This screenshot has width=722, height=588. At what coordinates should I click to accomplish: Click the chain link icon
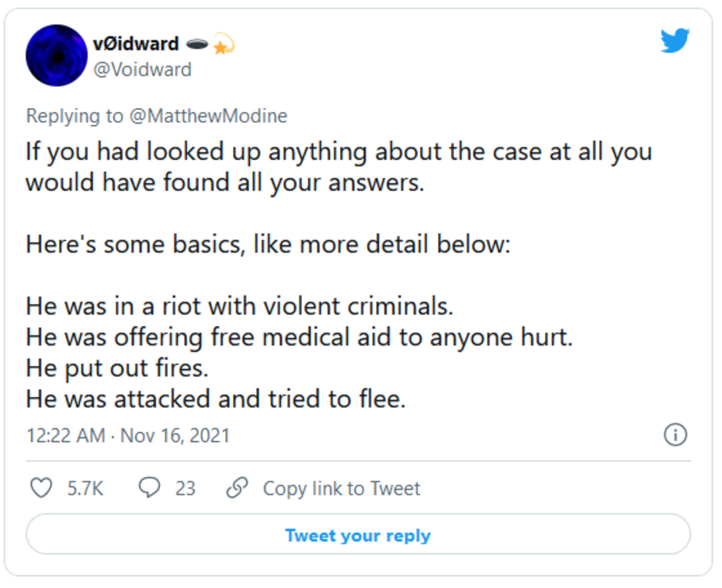236,488
